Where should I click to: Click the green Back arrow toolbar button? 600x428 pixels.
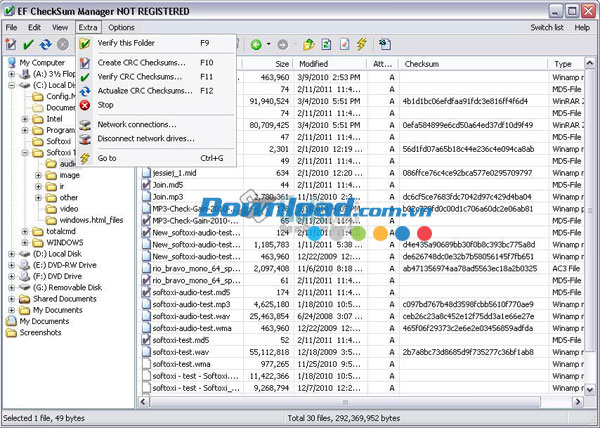tap(256, 45)
